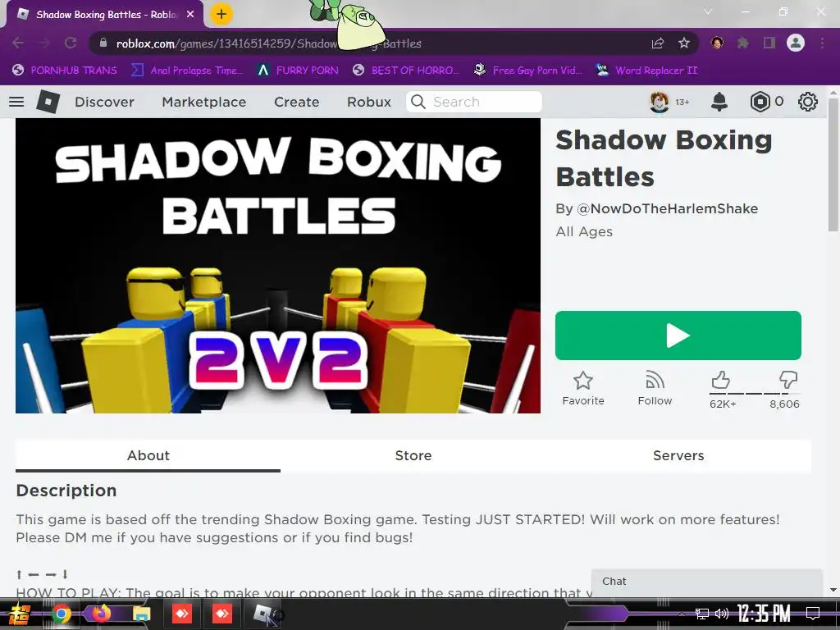Open the second red taskbar app icon
Image resolution: width=840 pixels, height=630 pixels.
[x=221, y=614]
